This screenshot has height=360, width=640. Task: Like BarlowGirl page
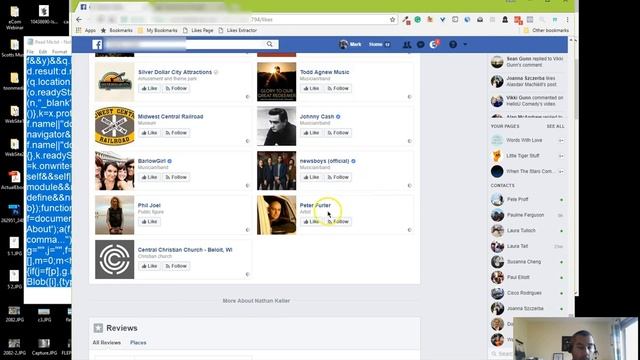149,177
